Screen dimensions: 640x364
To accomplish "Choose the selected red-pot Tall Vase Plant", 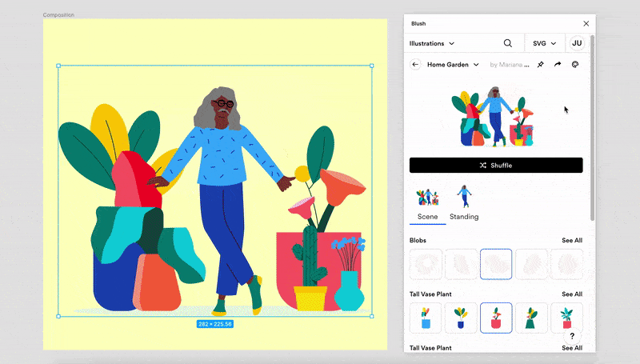I will pyautogui.click(x=496, y=318).
